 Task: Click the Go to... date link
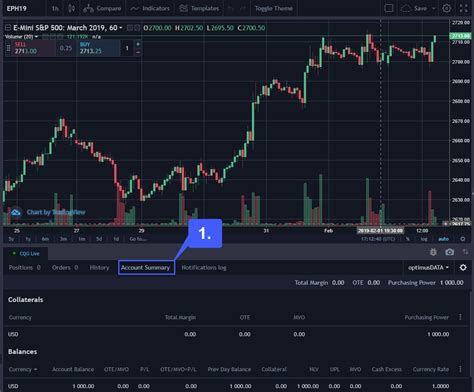coord(138,239)
